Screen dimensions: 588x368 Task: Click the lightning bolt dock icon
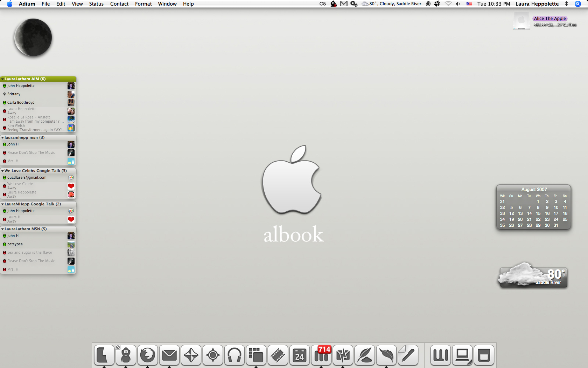pyautogui.click(x=343, y=355)
